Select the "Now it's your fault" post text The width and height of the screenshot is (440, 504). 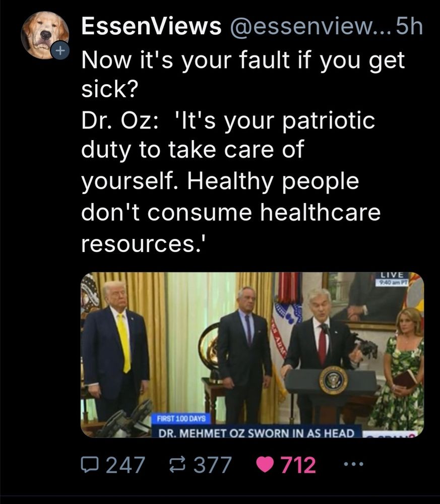[x=242, y=74]
